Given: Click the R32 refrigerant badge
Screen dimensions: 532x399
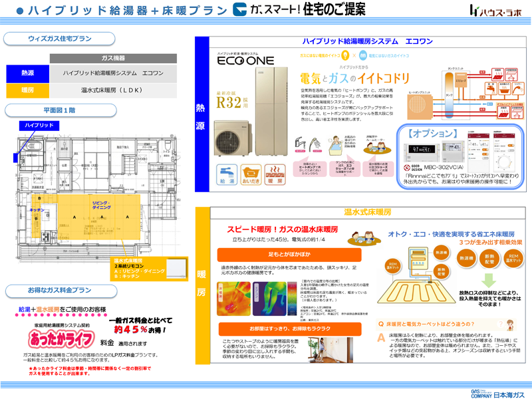Looking at the screenshot, I should (232, 100).
